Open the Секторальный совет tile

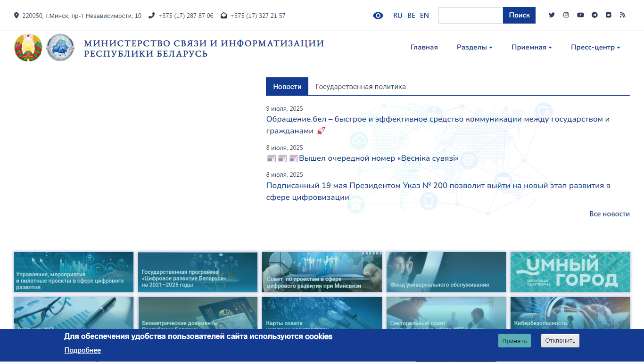[x=446, y=313]
